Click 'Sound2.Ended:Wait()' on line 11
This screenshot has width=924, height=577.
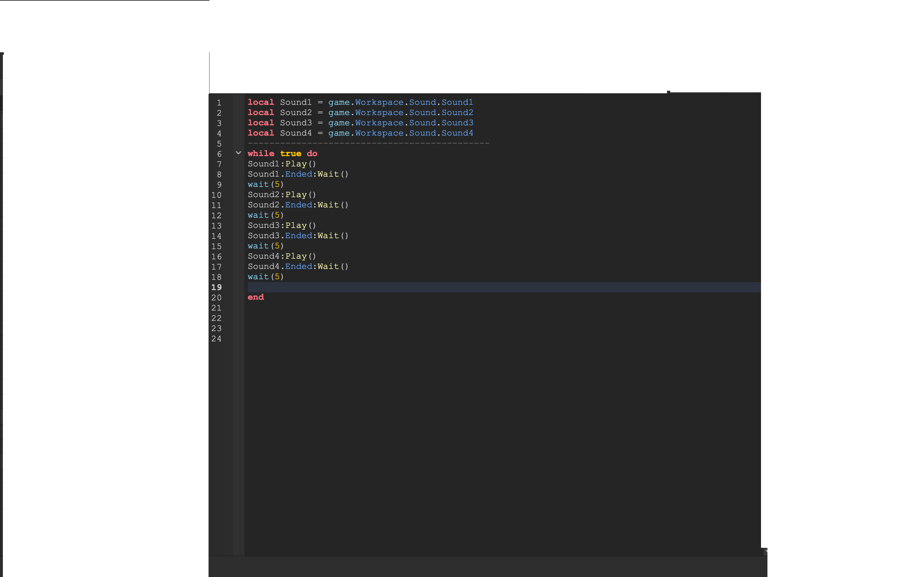[x=298, y=205]
